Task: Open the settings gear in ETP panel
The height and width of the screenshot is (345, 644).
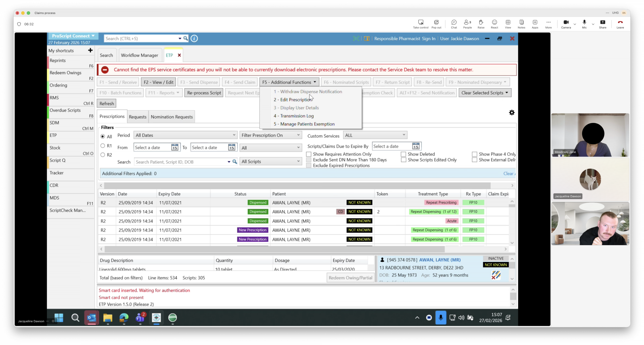Action: tap(512, 112)
